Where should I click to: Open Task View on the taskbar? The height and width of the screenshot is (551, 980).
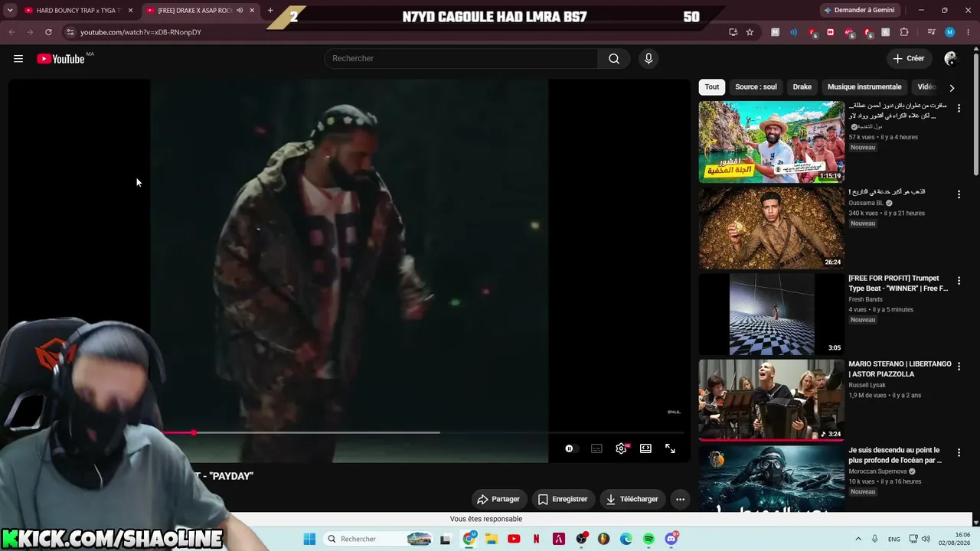pyautogui.click(x=446, y=539)
